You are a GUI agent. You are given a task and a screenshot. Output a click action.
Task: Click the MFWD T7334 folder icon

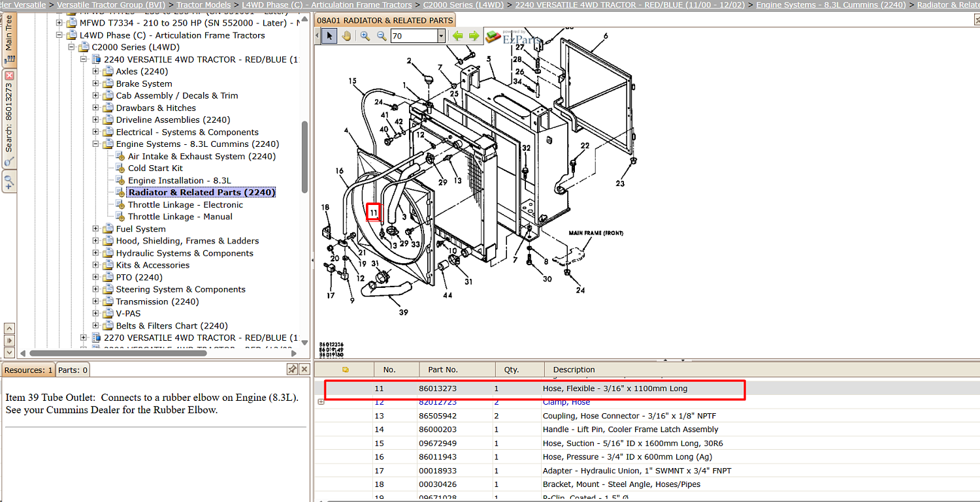(72, 23)
